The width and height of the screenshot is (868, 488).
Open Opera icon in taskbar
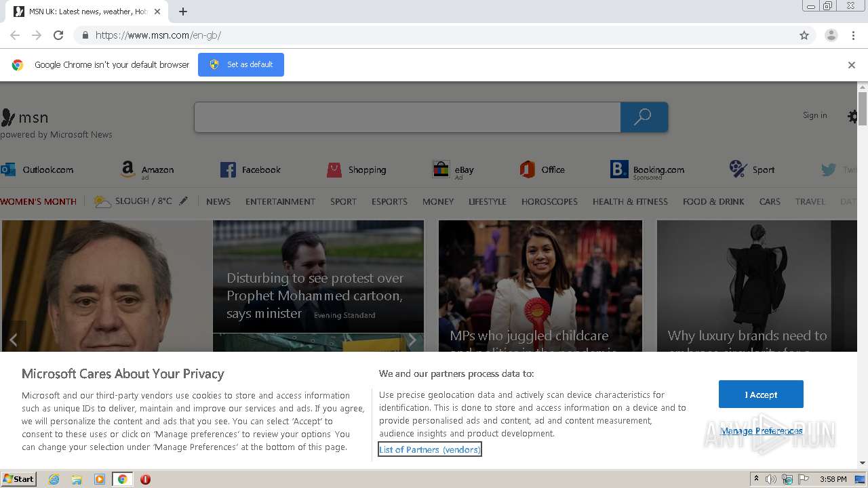[145, 479]
